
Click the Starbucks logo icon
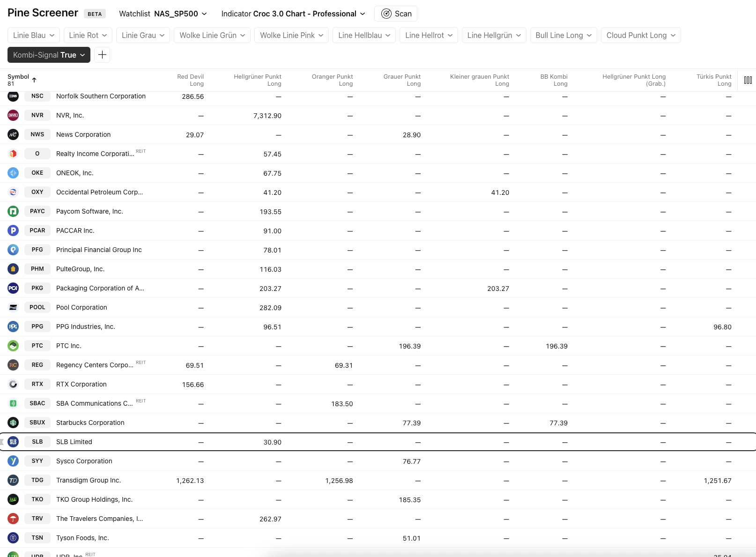tap(13, 423)
